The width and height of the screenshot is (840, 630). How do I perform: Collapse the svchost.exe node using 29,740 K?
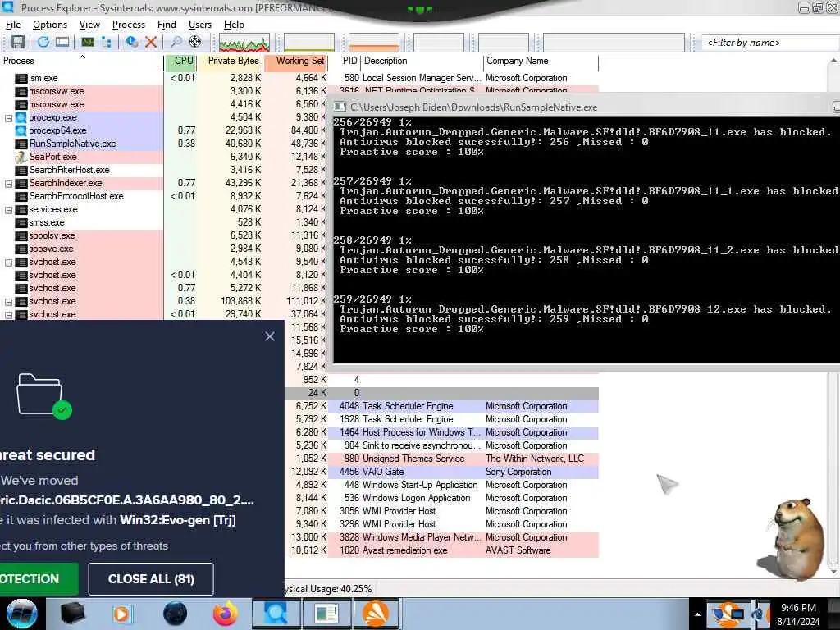point(8,314)
